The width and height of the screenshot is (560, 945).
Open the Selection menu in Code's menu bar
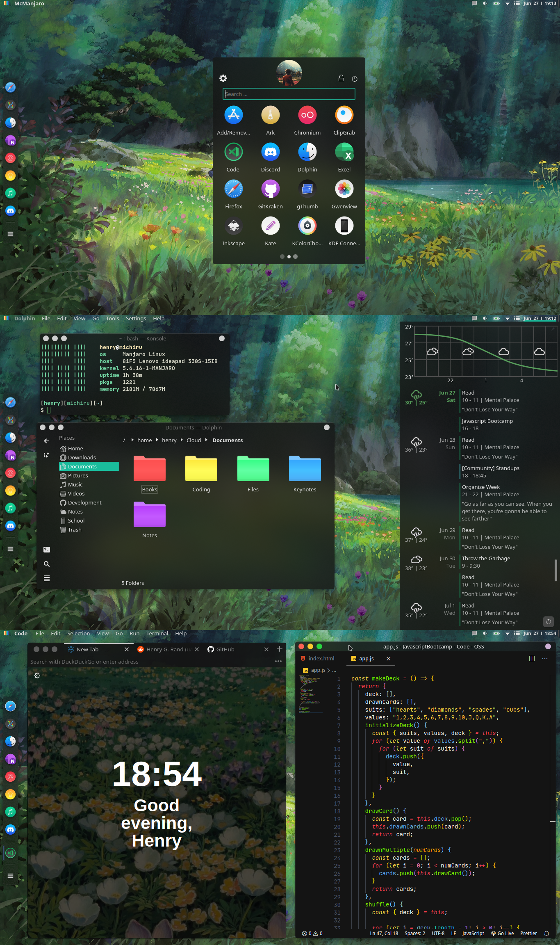click(78, 633)
